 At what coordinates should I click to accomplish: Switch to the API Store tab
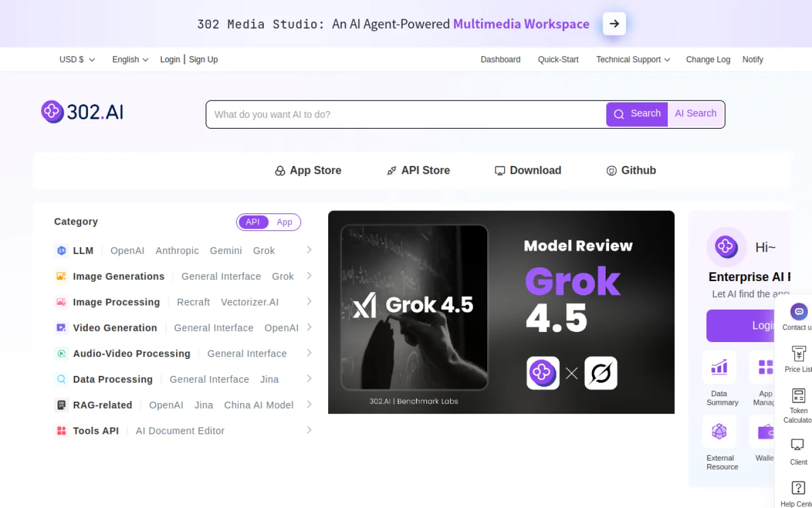[x=418, y=170]
